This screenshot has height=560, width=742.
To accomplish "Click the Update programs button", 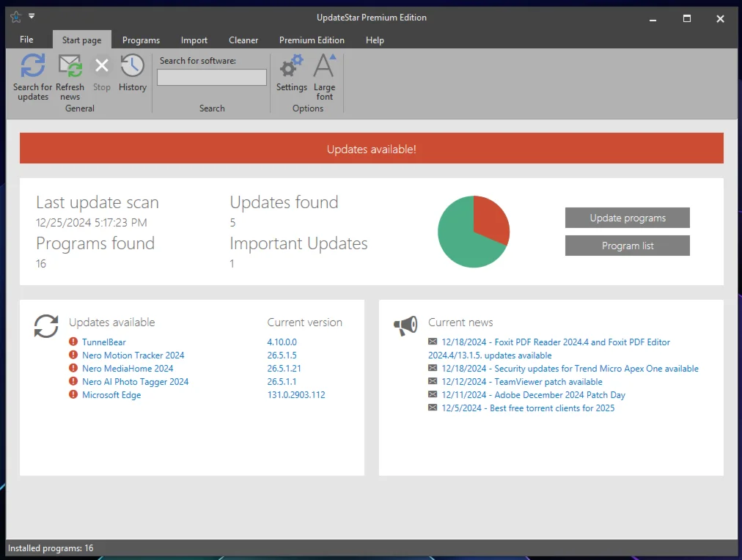I will [x=627, y=218].
